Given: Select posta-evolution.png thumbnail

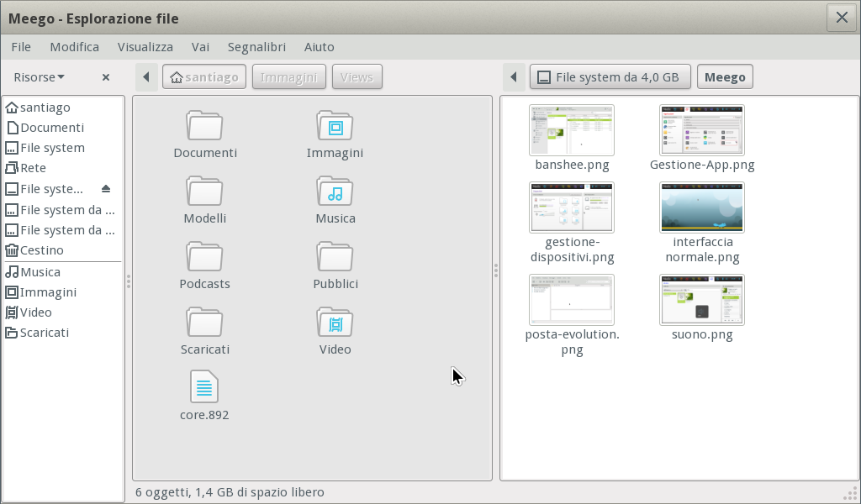Looking at the screenshot, I should coord(572,300).
